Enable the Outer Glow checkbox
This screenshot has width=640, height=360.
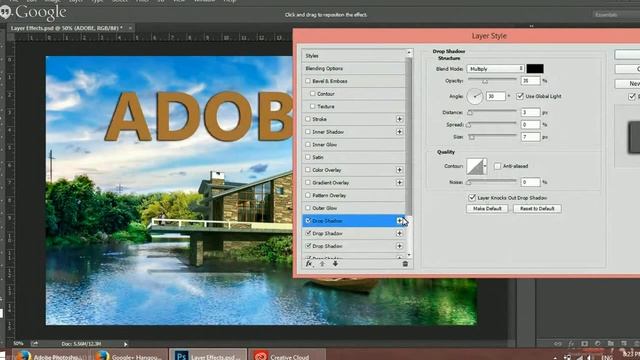(x=308, y=208)
